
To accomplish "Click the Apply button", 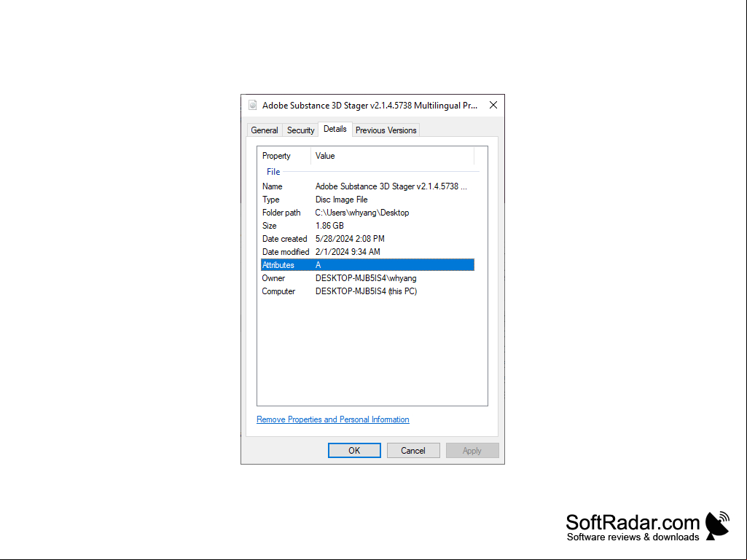I will [472, 451].
